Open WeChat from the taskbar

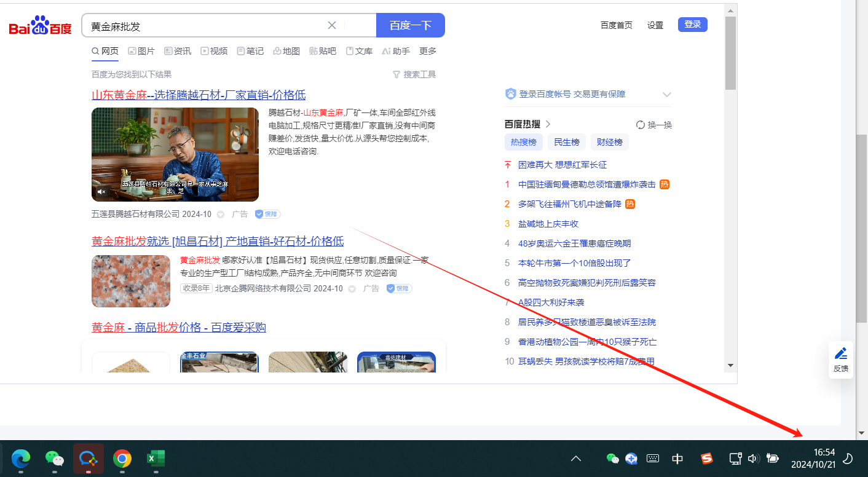point(55,459)
